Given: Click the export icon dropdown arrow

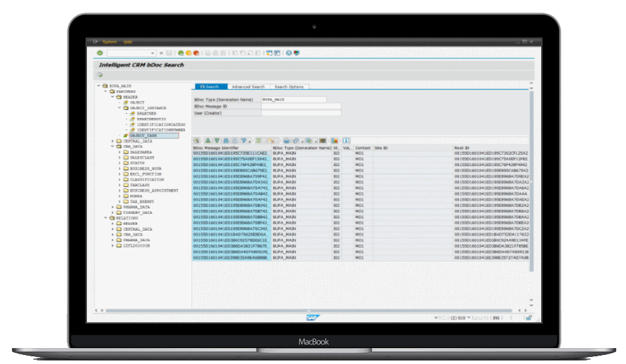Looking at the screenshot, I should [x=315, y=142].
